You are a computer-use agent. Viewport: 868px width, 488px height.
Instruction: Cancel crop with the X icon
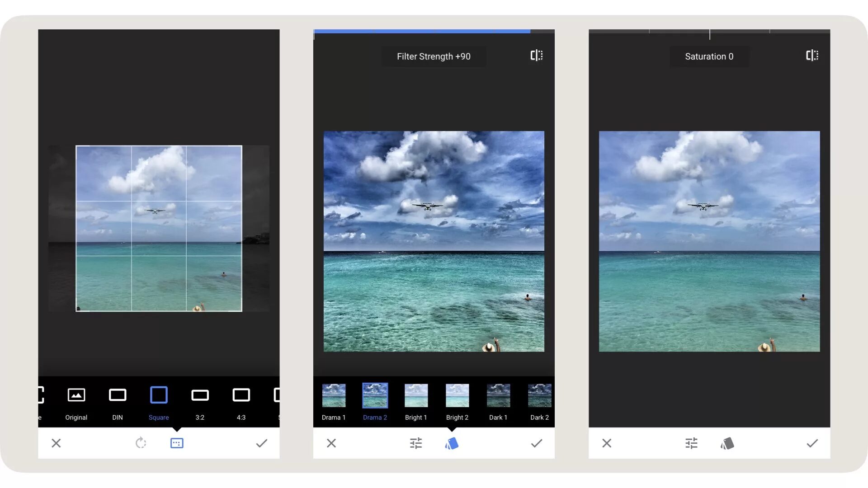click(x=56, y=443)
